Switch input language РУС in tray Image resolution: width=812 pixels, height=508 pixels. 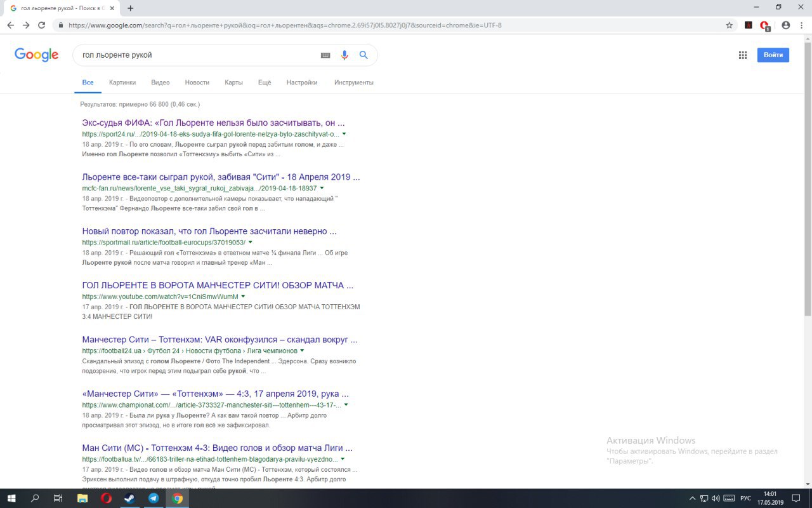[746, 498]
